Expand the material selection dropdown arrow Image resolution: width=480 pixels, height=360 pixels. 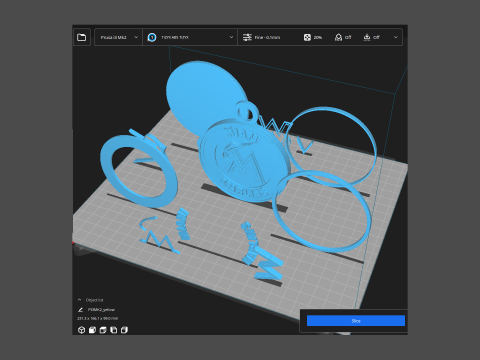pos(231,37)
